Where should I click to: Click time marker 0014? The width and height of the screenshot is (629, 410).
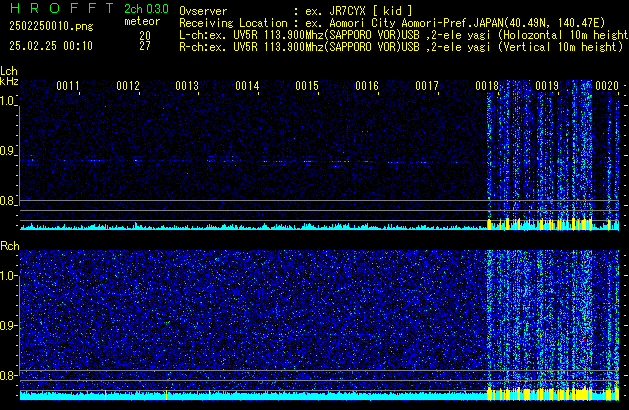247,86
